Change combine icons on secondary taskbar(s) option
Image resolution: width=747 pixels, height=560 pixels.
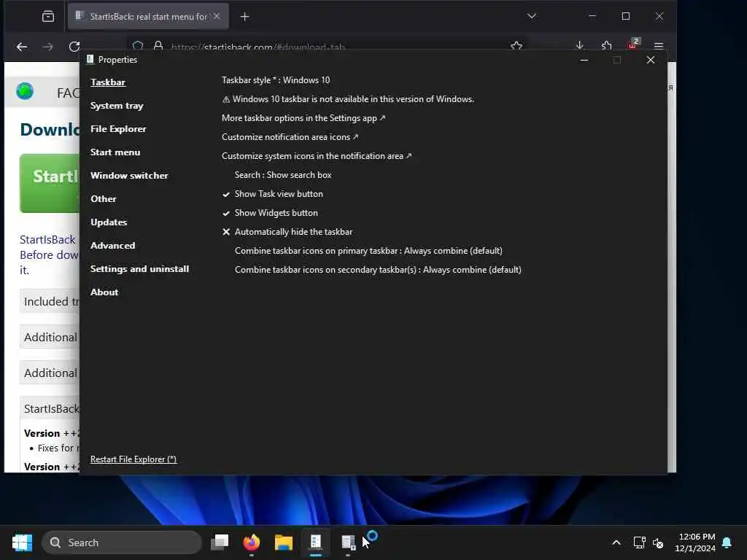pyautogui.click(x=378, y=270)
